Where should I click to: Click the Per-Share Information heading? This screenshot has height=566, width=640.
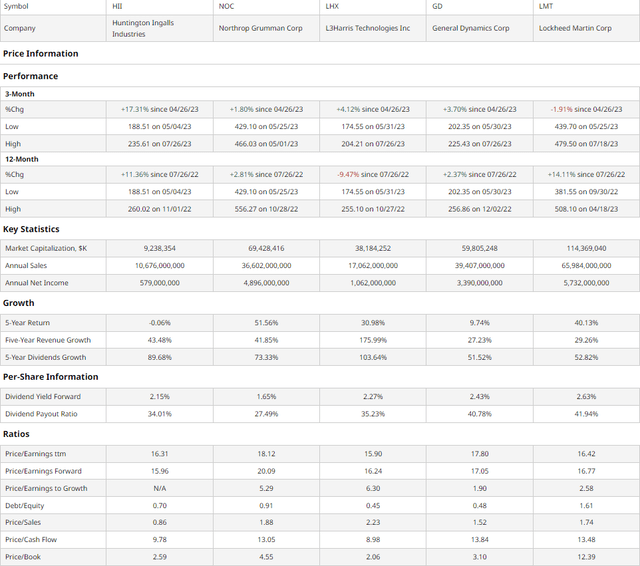click(51, 377)
